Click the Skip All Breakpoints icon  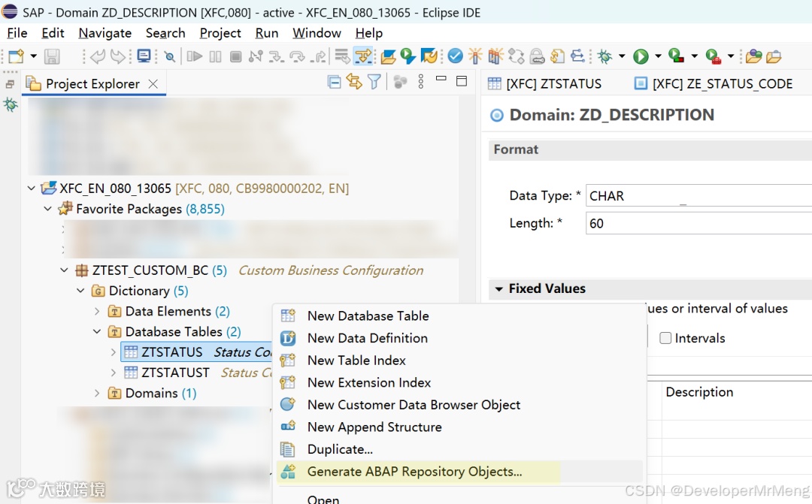[169, 56]
